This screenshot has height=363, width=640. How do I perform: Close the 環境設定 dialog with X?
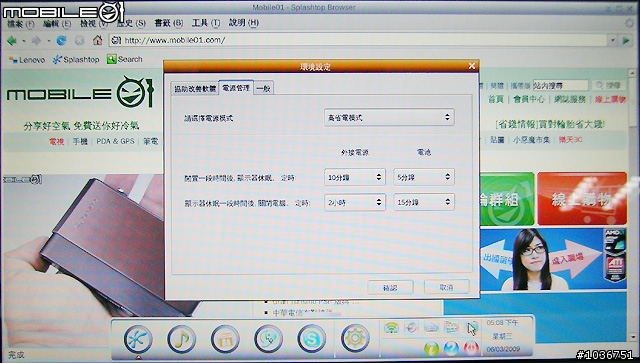(x=472, y=66)
